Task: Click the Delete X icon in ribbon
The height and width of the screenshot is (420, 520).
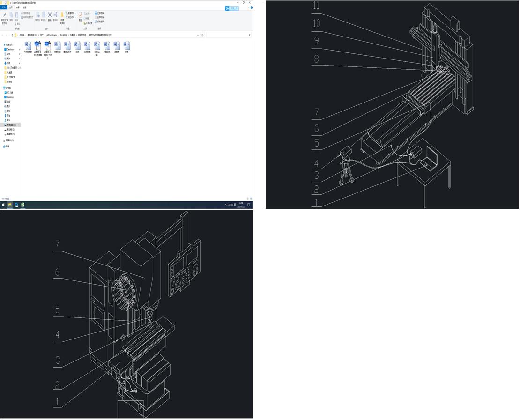Action: [50, 16]
